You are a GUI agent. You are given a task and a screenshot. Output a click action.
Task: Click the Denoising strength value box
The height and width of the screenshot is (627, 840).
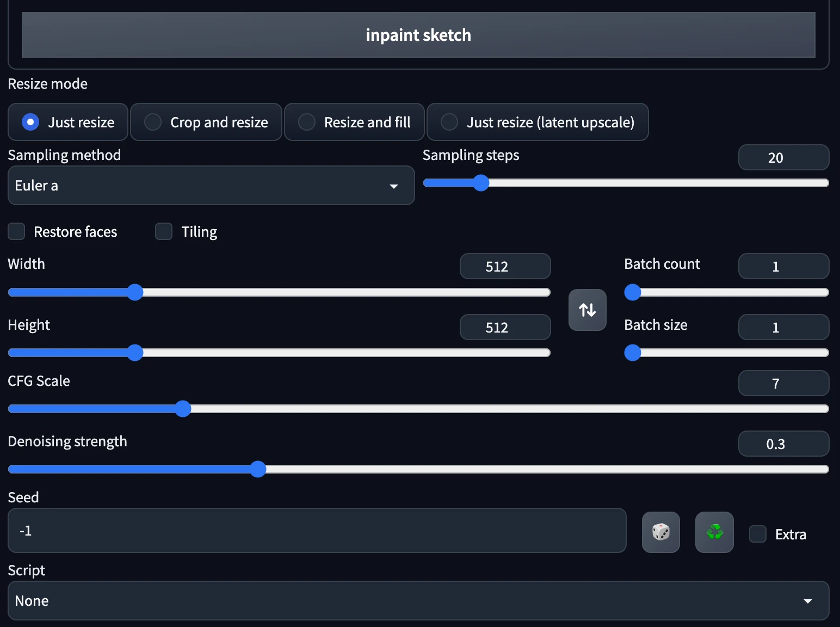783,444
